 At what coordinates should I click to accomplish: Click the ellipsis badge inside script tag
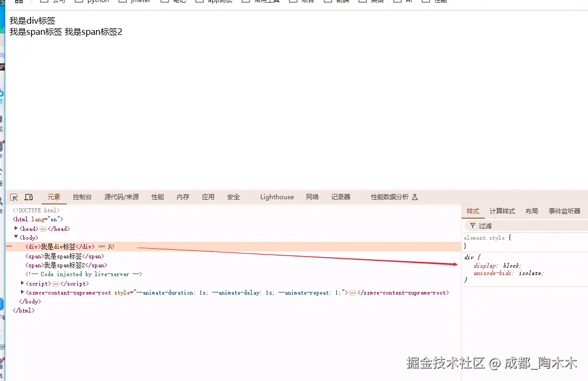pos(56,284)
